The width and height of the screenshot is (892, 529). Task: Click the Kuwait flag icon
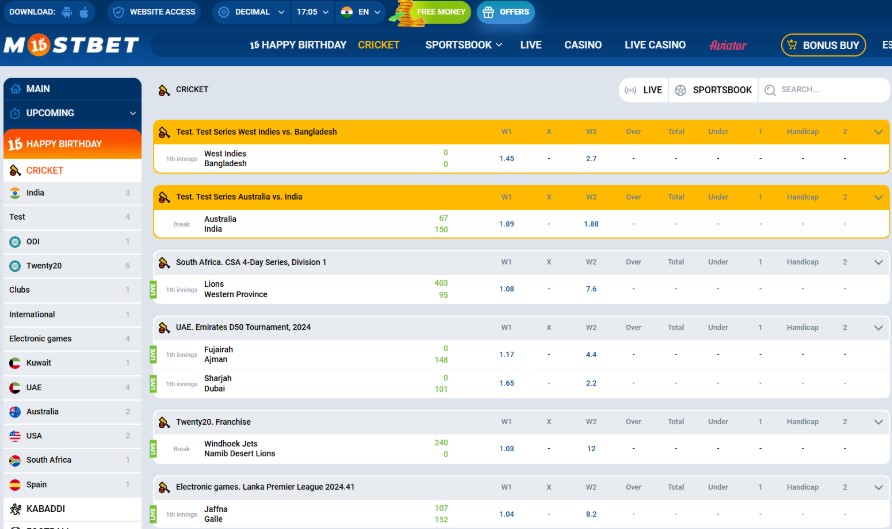15,363
